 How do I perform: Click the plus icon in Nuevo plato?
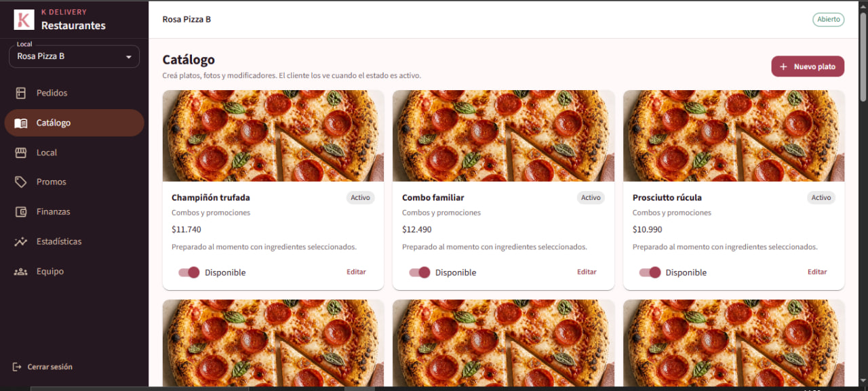pyautogui.click(x=783, y=66)
